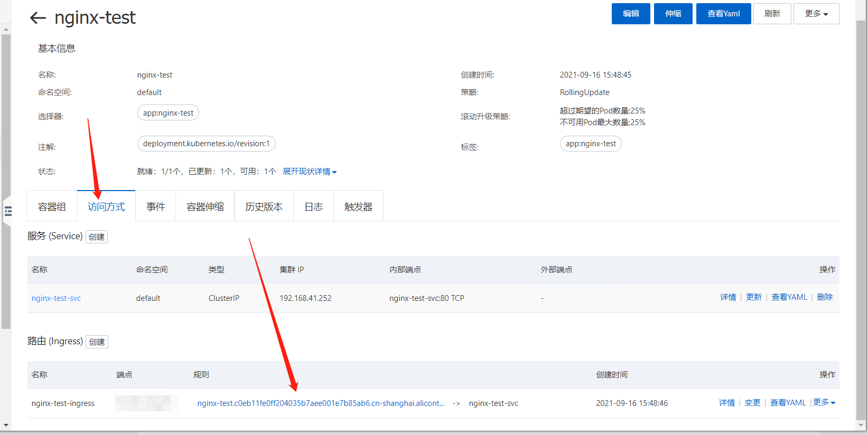Image resolution: width=868 pixels, height=435 pixels.
Task: Click 查看YAML in the service row
Action: tap(789, 297)
